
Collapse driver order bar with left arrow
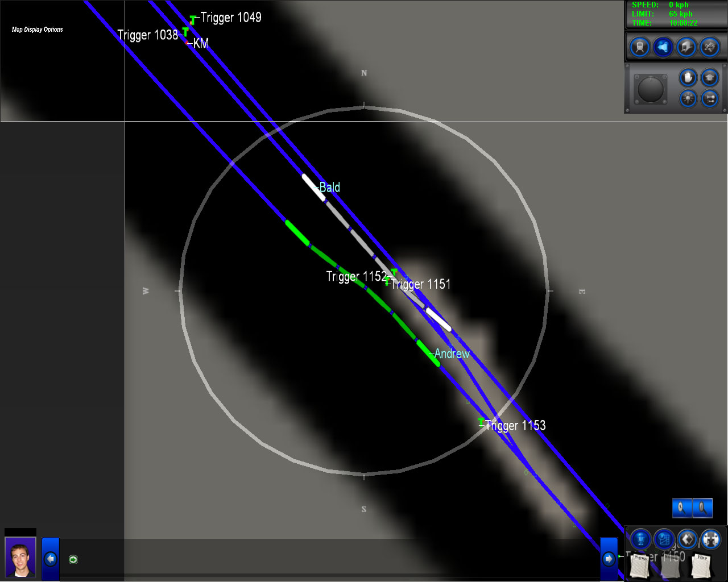pos(51,559)
